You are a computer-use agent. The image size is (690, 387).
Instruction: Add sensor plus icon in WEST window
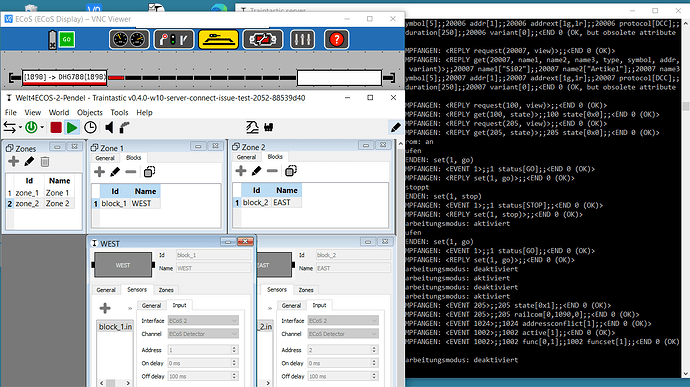click(x=105, y=308)
